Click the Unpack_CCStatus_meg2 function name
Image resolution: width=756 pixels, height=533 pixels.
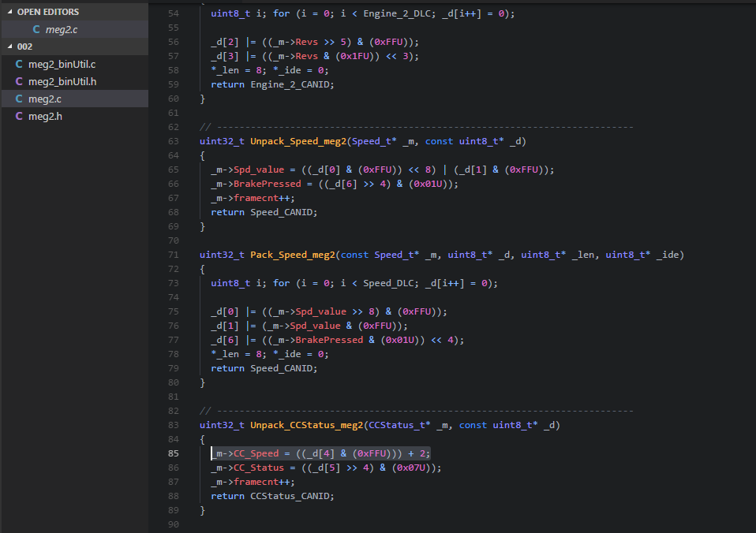click(307, 425)
